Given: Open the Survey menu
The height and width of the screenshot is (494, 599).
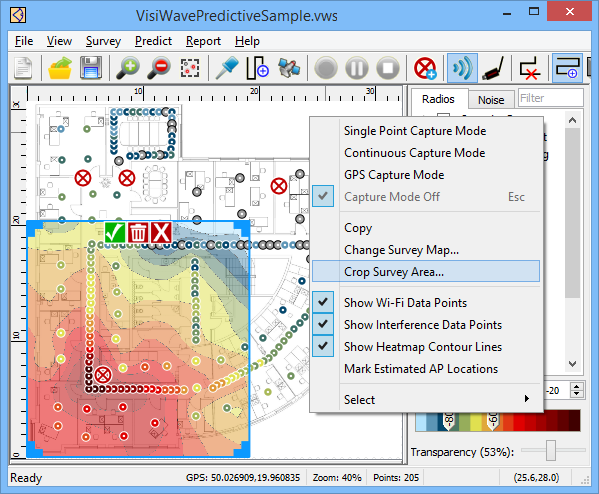Looking at the screenshot, I should point(103,41).
